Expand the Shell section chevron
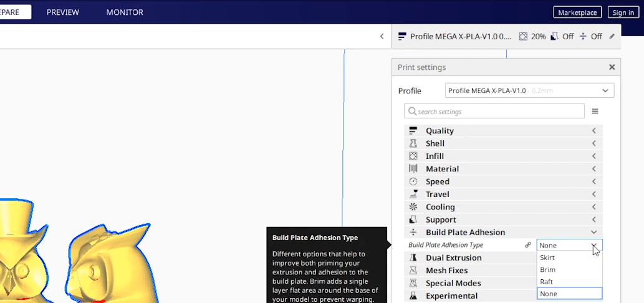 pos(594,143)
